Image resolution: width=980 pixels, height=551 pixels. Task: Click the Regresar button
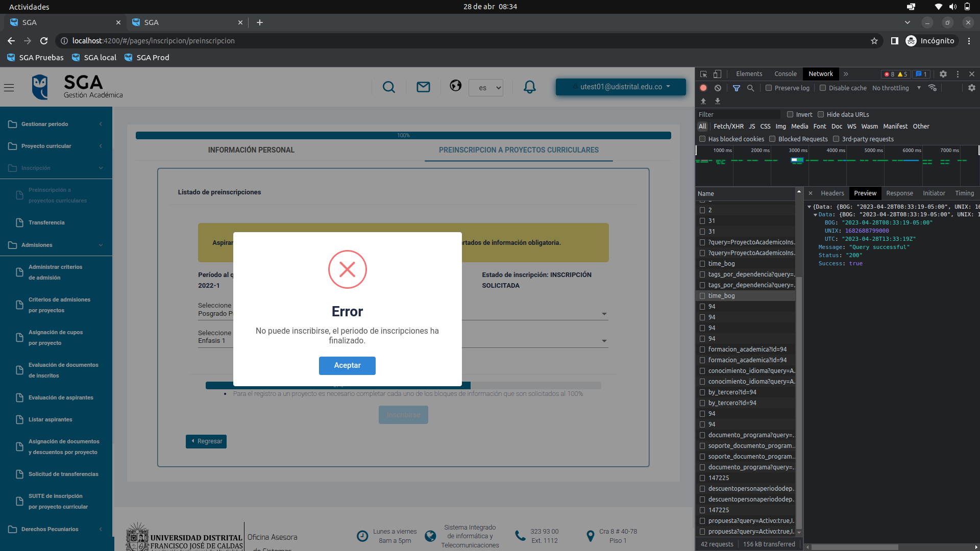pos(206,441)
